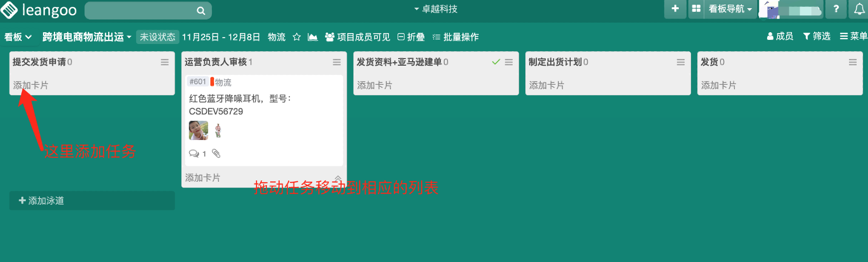Image resolution: width=868 pixels, height=262 pixels.
Task: Open the notification bell
Action: coord(859,9)
